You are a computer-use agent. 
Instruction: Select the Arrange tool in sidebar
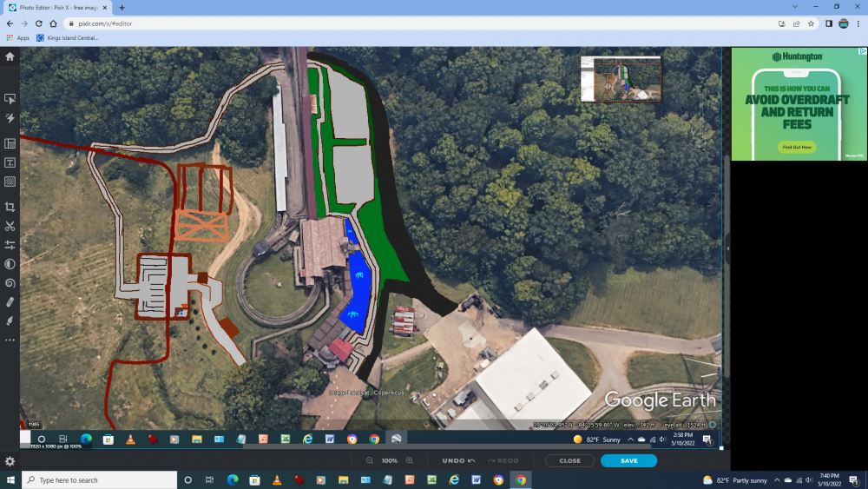click(10, 99)
